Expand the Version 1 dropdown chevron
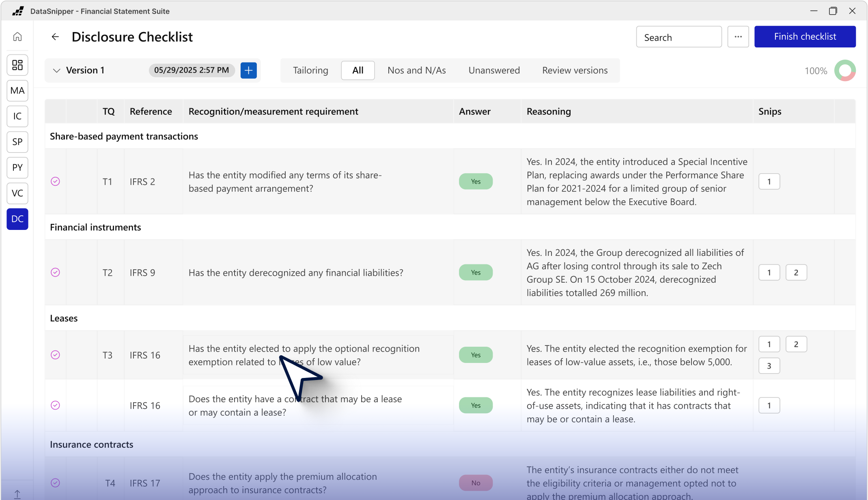 (56, 71)
